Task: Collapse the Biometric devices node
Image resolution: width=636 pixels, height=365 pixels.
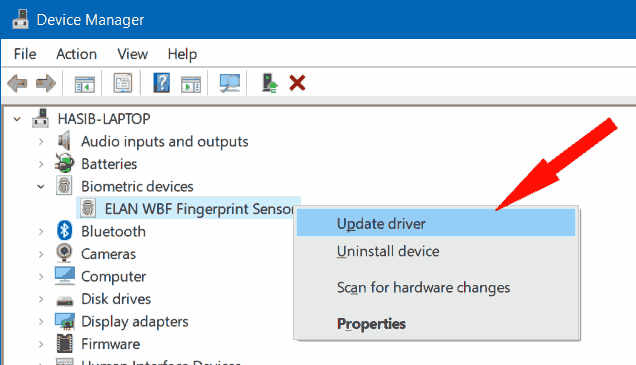Action: (41, 187)
